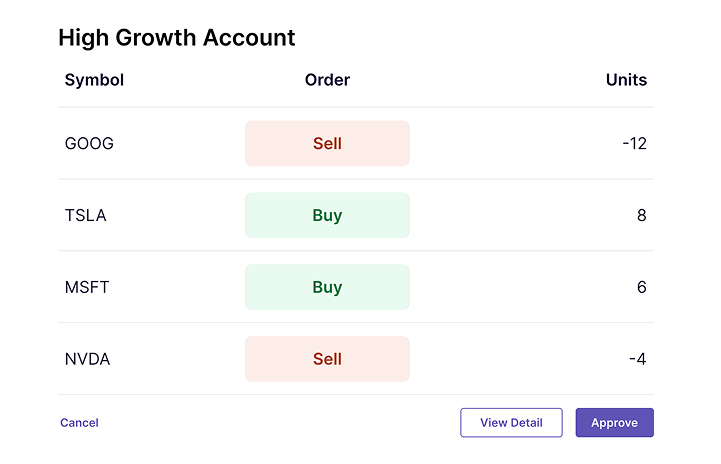Select the GOOG symbol
The width and height of the screenshot is (721, 464).
coord(89,144)
